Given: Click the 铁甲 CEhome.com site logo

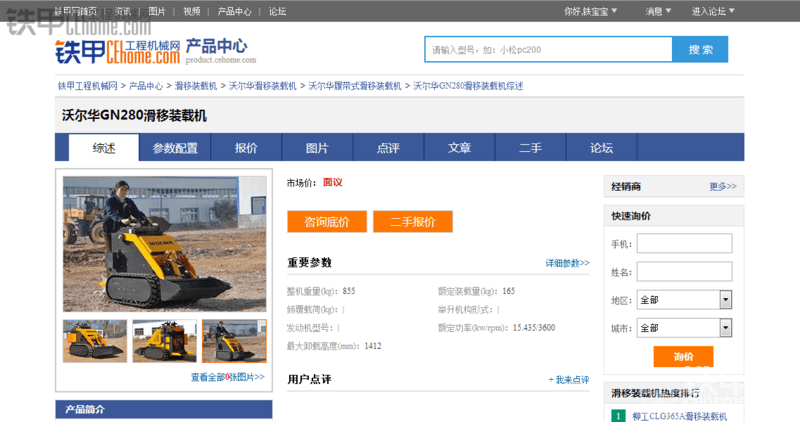Looking at the screenshot, I should (x=117, y=52).
